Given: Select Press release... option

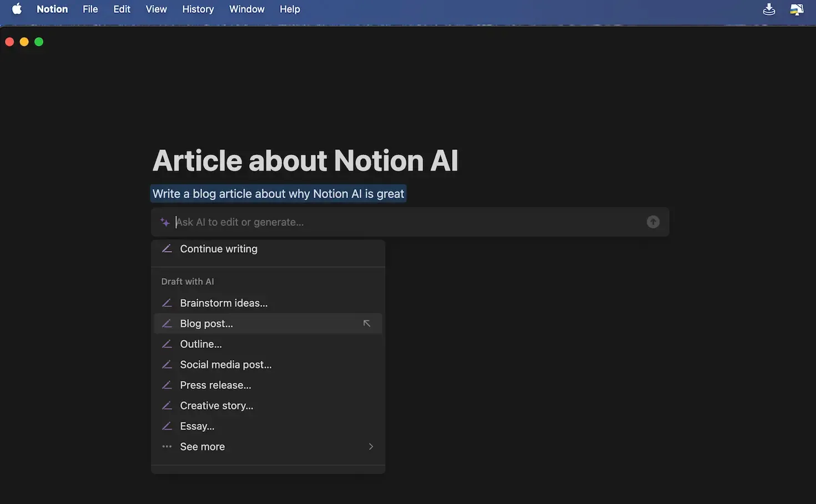Looking at the screenshot, I should pyautogui.click(x=268, y=385).
